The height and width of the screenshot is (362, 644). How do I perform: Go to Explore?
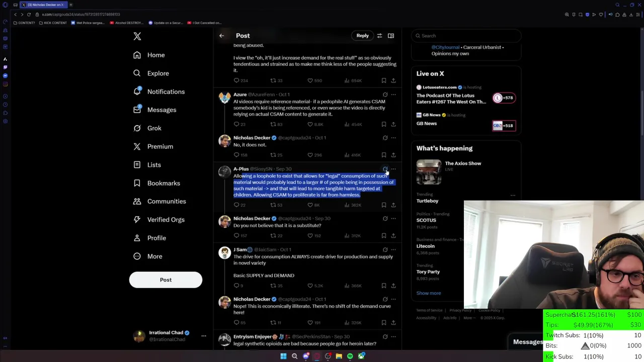click(150, 73)
